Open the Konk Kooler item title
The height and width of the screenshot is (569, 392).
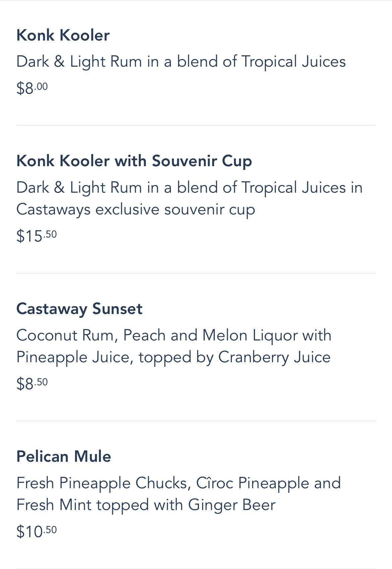[63, 36]
